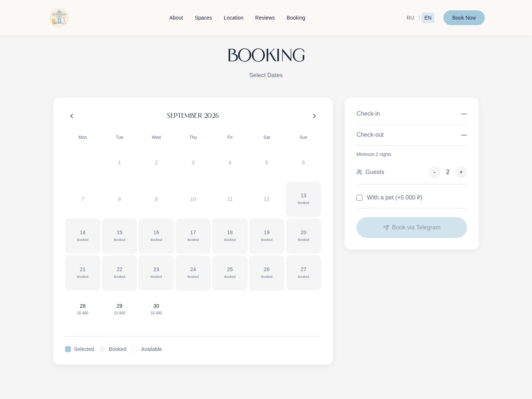Switch language to EN

(x=428, y=18)
